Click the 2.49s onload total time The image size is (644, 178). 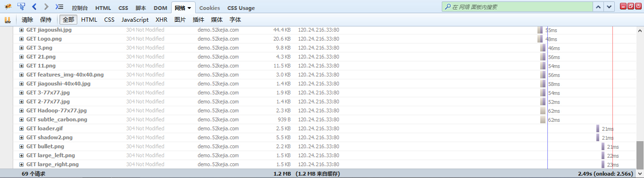pos(605,174)
